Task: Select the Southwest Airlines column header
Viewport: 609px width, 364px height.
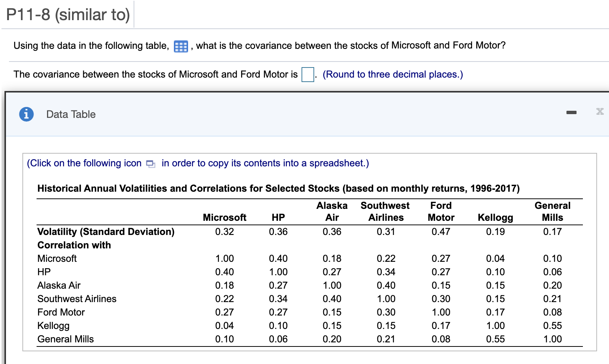Action: 385,211
